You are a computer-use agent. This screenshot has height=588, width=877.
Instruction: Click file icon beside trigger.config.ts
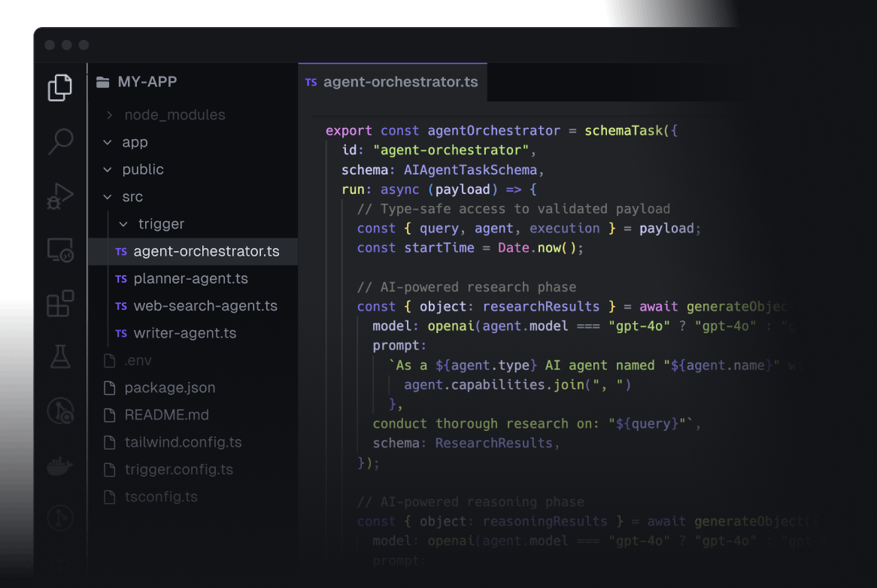[110, 469]
